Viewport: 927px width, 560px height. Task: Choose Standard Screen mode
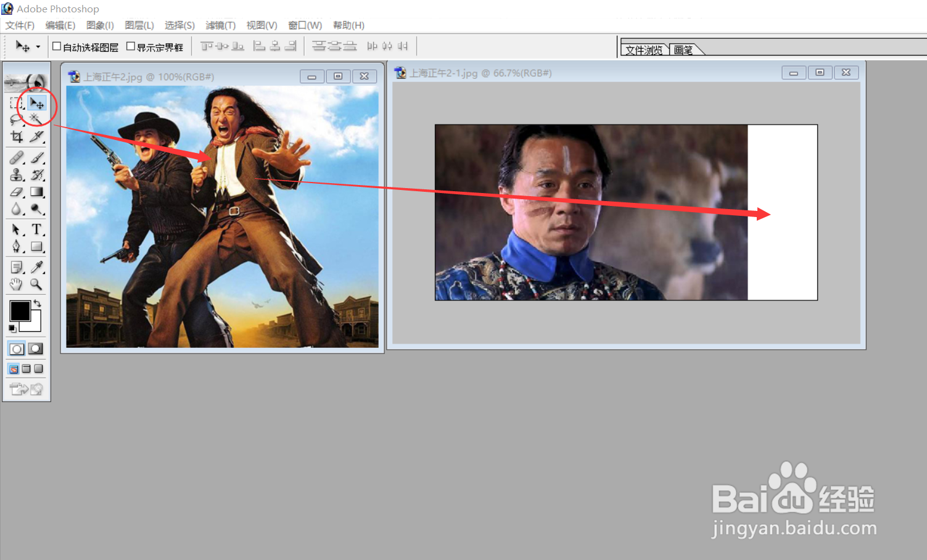pos(14,369)
